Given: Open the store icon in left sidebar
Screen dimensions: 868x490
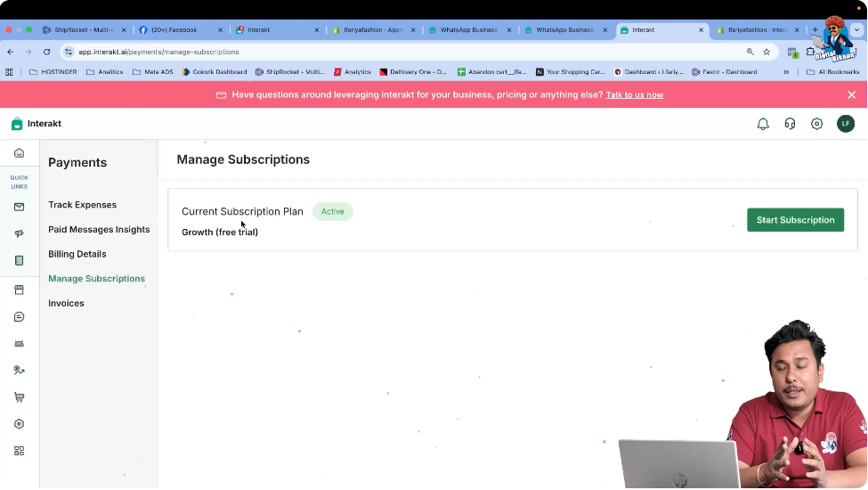Looking at the screenshot, I should [20, 290].
